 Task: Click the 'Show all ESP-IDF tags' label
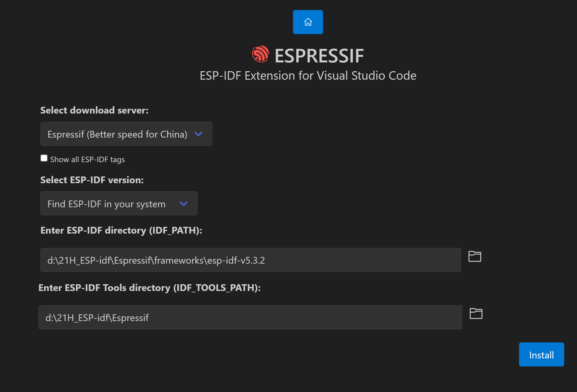tap(87, 160)
